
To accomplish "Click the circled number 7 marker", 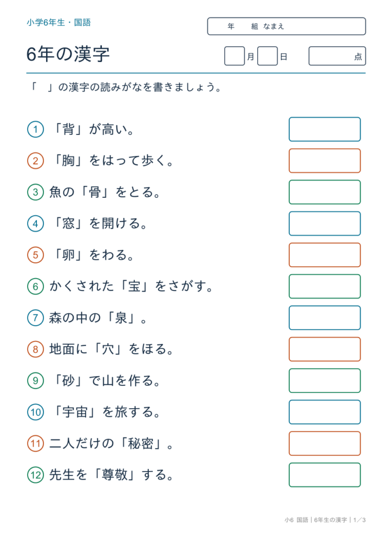I will [35, 318].
